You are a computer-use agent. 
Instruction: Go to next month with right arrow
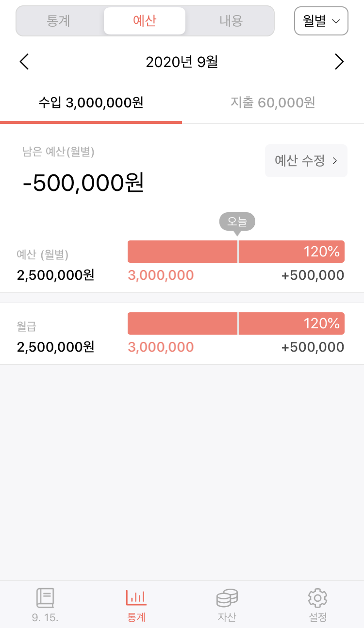339,62
